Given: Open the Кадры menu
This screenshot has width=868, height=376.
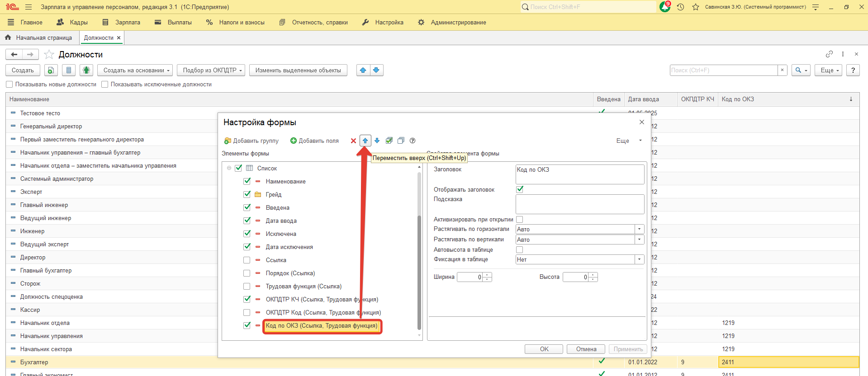Looking at the screenshot, I should (x=72, y=22).
